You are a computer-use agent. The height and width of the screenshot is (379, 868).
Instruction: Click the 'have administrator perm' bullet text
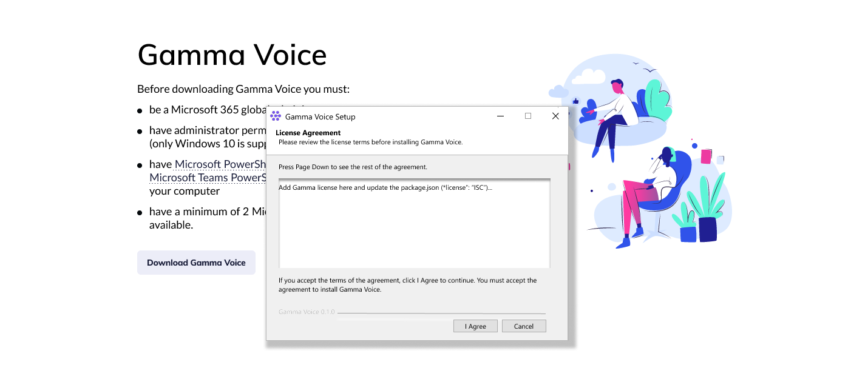click(208, 137)
